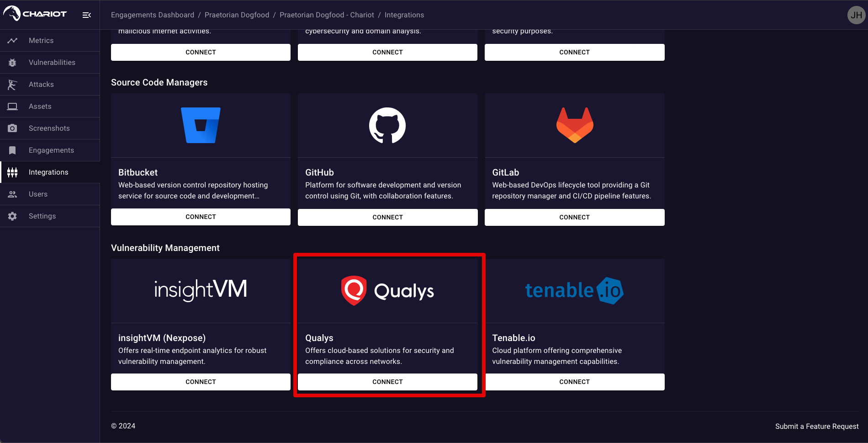868x443 pixels.
Task: Collapse the sidebar with the chevron icon
Action: 86,14
